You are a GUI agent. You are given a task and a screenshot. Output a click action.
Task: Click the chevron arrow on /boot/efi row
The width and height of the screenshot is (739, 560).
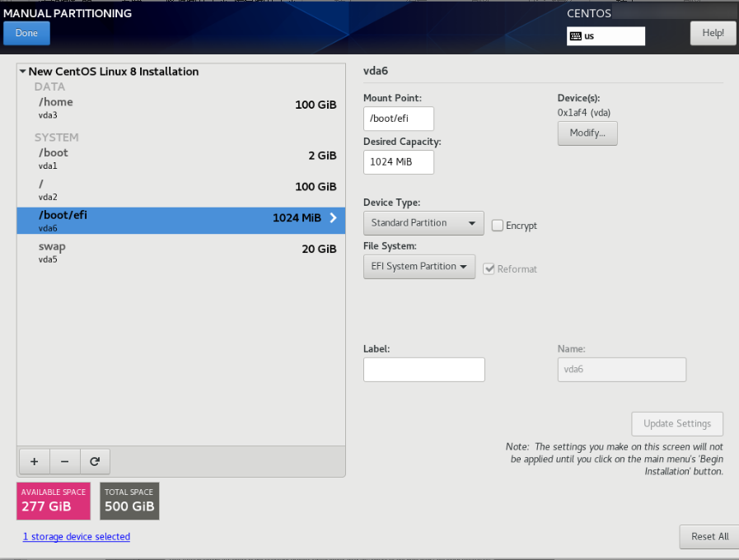(x=333, y=217)
